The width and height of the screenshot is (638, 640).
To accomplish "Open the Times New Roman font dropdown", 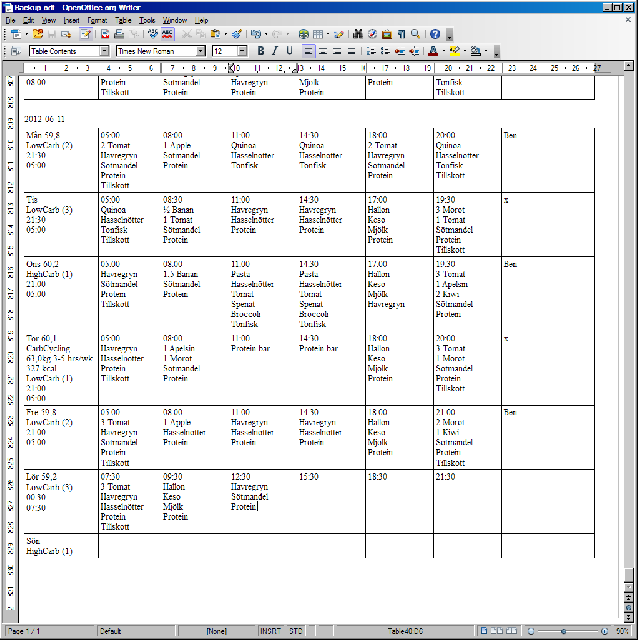I will tap(201, 51).
